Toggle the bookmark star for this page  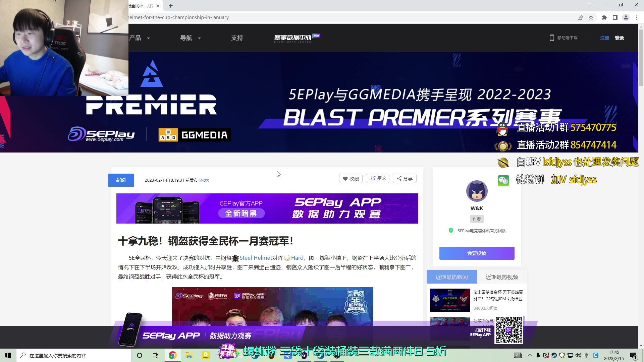[x=591, y=17]
